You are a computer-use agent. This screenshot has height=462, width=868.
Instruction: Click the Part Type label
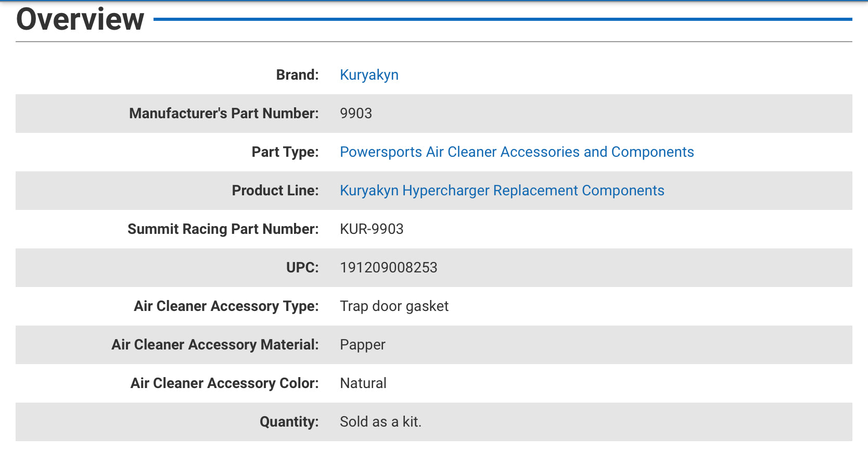285,152
